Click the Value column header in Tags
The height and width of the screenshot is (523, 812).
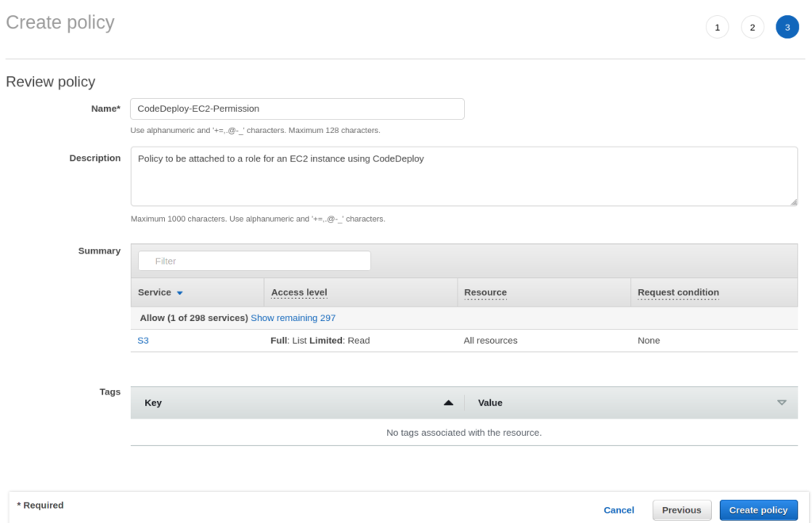(x=490, y=403)
